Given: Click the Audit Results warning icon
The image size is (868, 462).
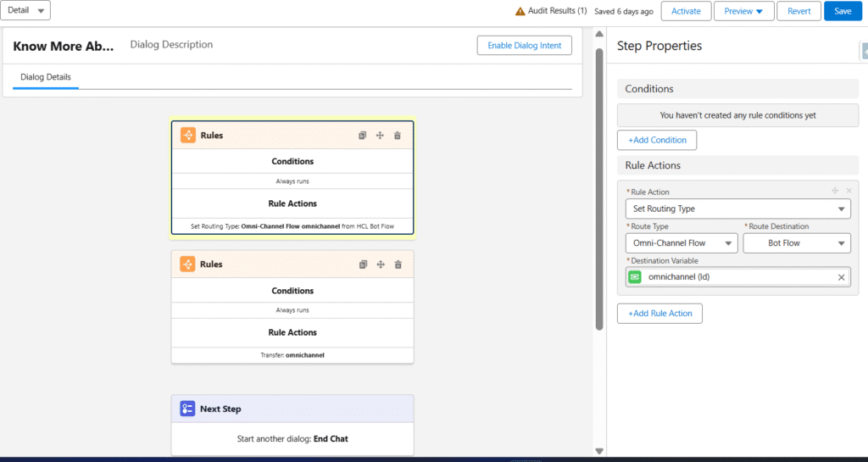Looking at the screenshot, I should point(520,11).
